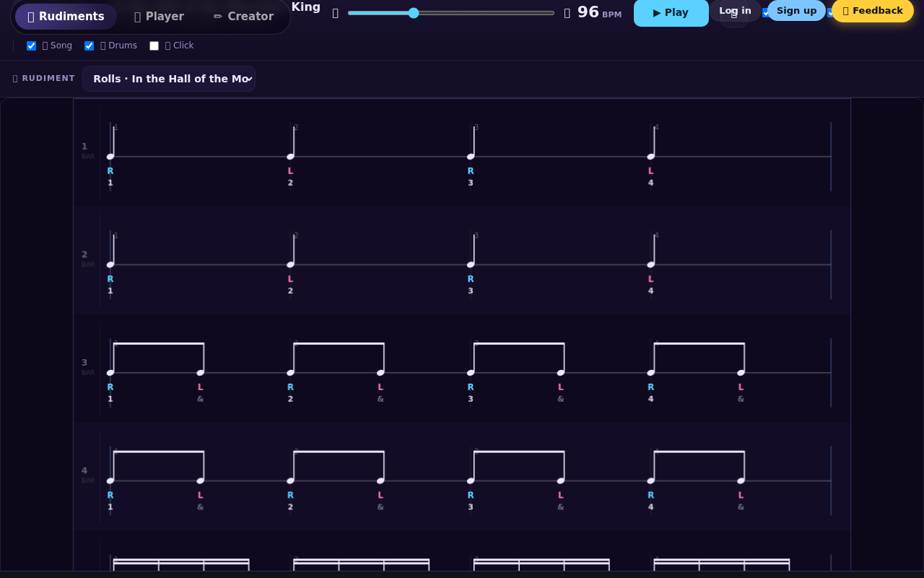The height and width of the screenshot is (578, 924).
Task: Click the R note on beat 1 of bar 1
Action: 110,157
